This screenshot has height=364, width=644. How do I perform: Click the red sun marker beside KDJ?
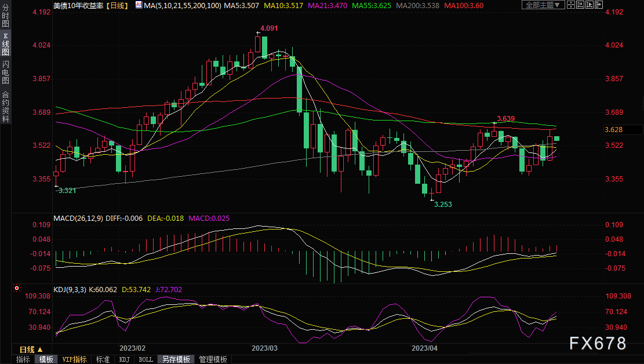pos(17,287)
